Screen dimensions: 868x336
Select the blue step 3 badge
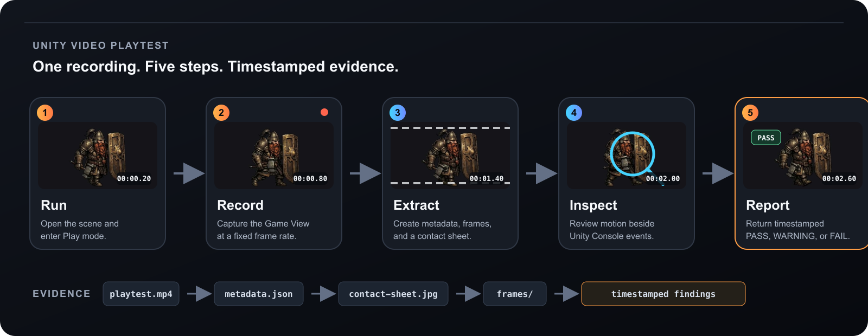point(398,113)
